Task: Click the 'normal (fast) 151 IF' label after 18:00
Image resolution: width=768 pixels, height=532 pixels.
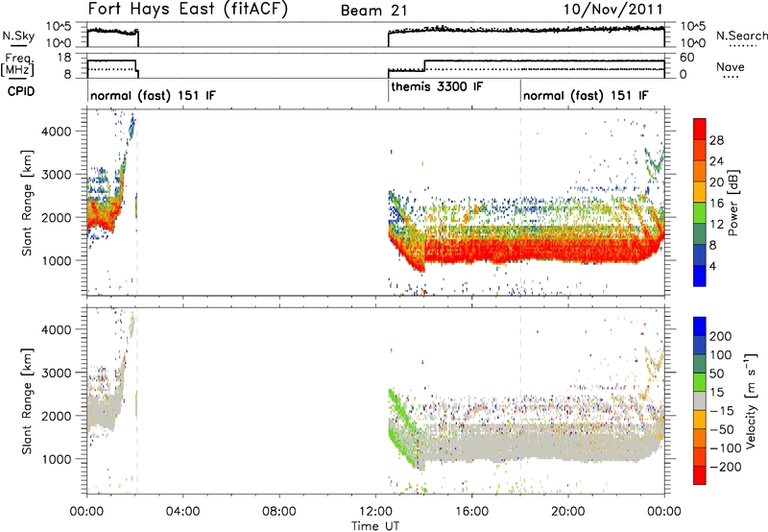Action: tap(586, 95)
